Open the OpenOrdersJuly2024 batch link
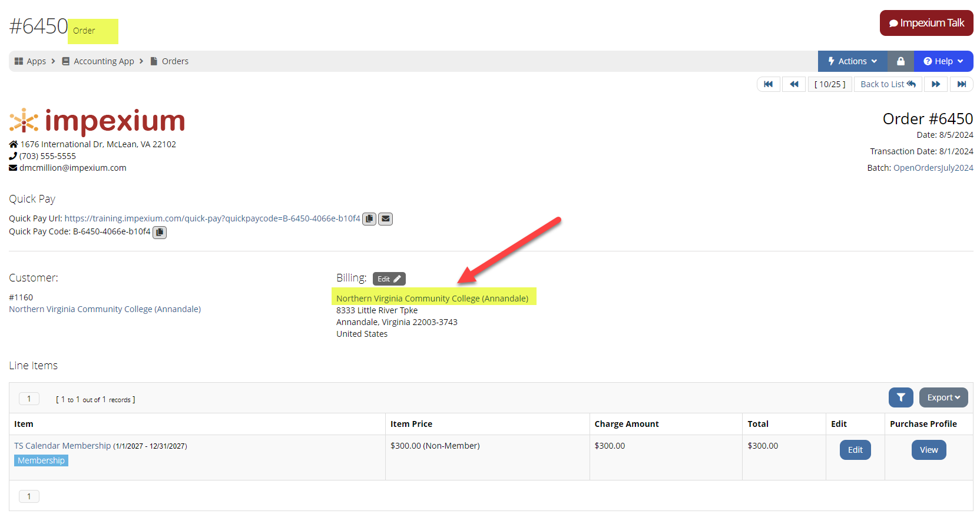This screenshot has width=980, height=517. click(933, 168)
